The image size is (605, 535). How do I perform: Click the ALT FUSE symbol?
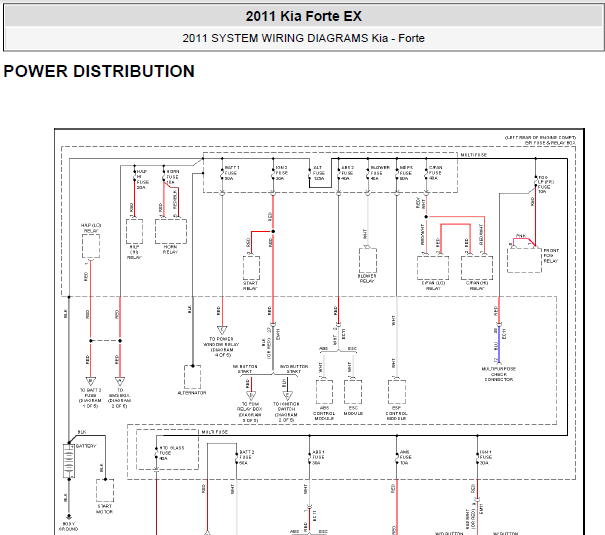pyautogui.click(x=309, y=174)
